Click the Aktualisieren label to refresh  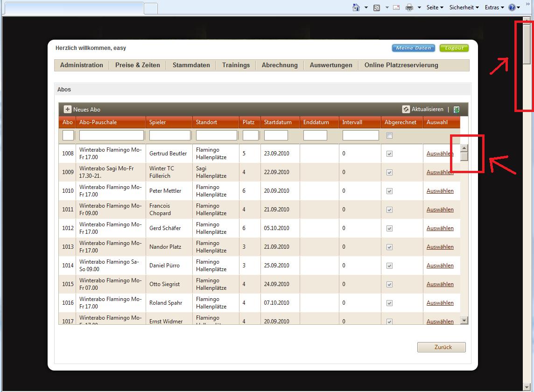tap(428, 109)
